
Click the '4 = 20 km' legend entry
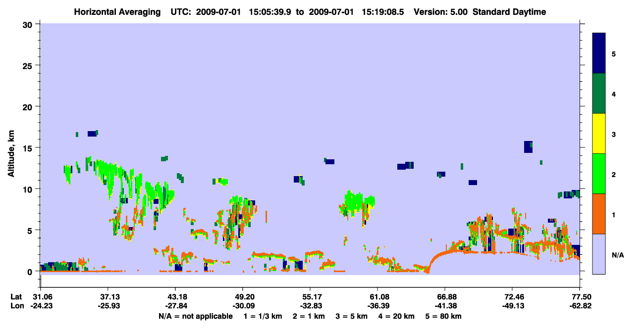click(x=395, y=316)
